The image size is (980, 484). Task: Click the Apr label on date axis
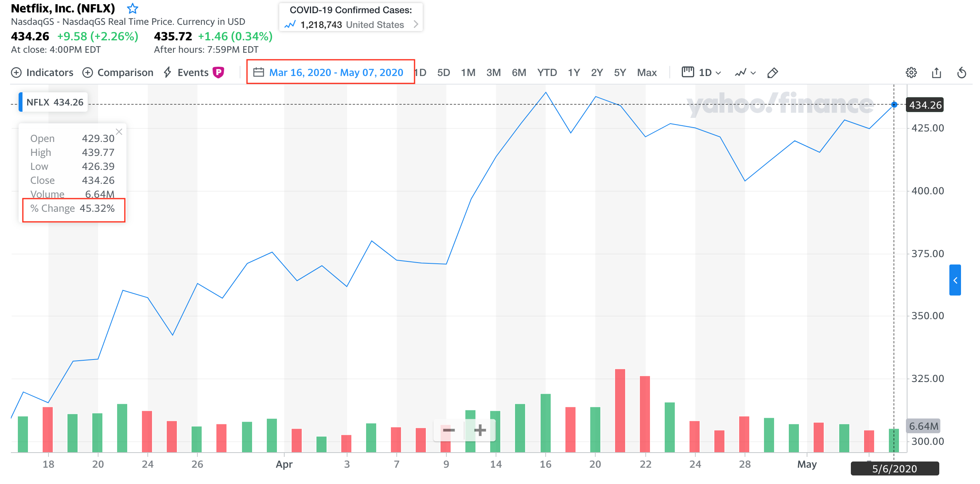click(x=284, y=464)
